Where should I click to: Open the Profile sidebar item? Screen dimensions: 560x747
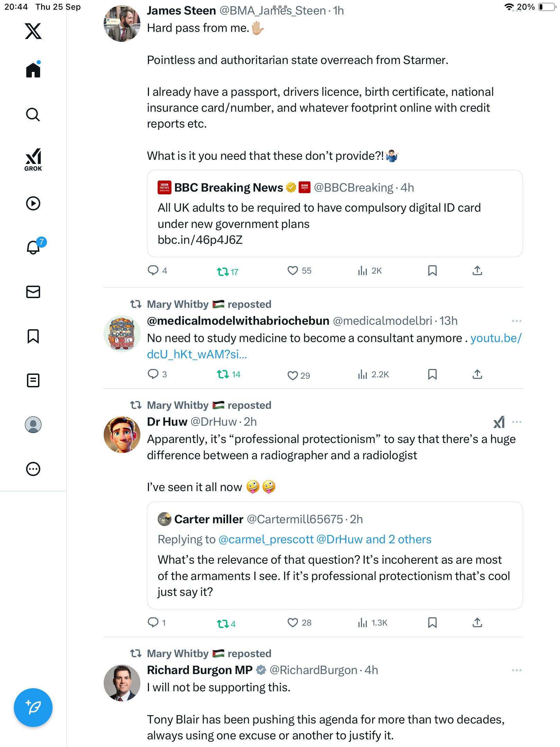point(33,425)
